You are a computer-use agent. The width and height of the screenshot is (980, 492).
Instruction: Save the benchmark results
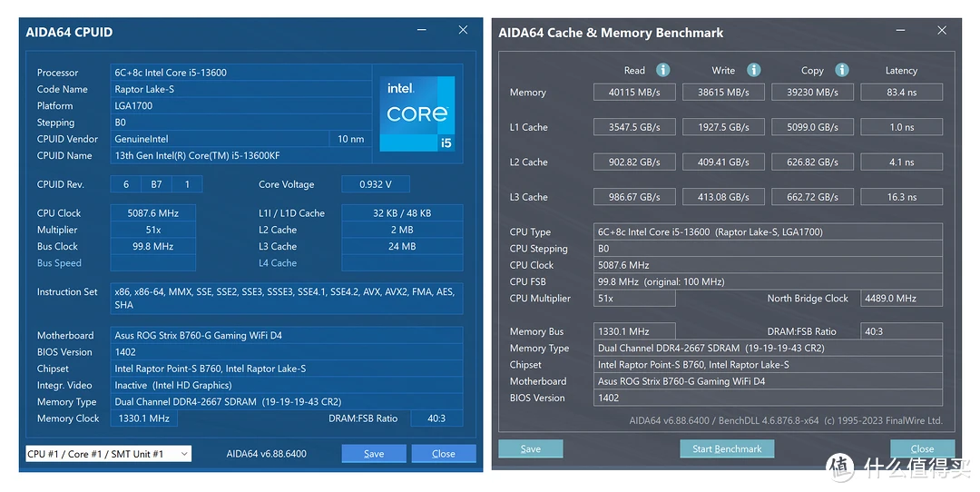531,448
